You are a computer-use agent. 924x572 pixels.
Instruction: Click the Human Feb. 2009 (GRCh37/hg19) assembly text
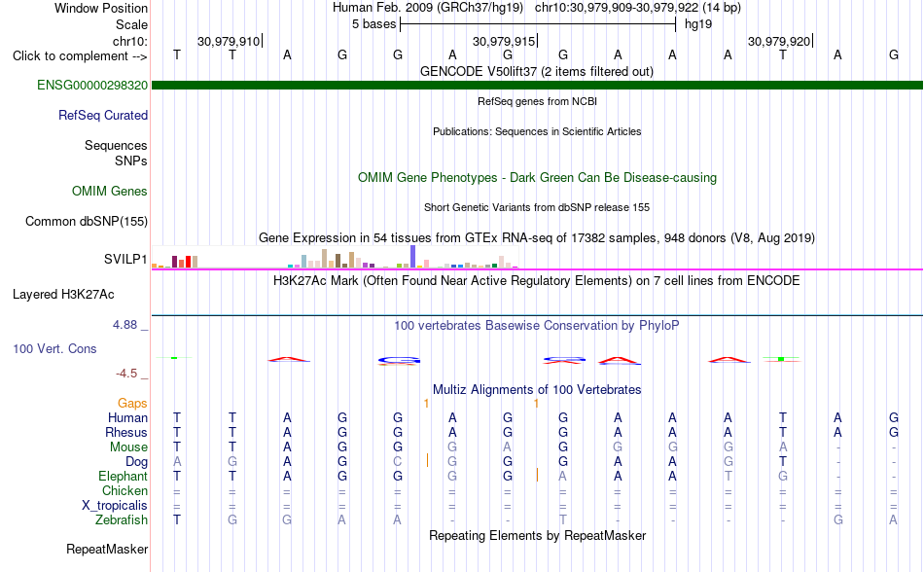pos(428,8)
